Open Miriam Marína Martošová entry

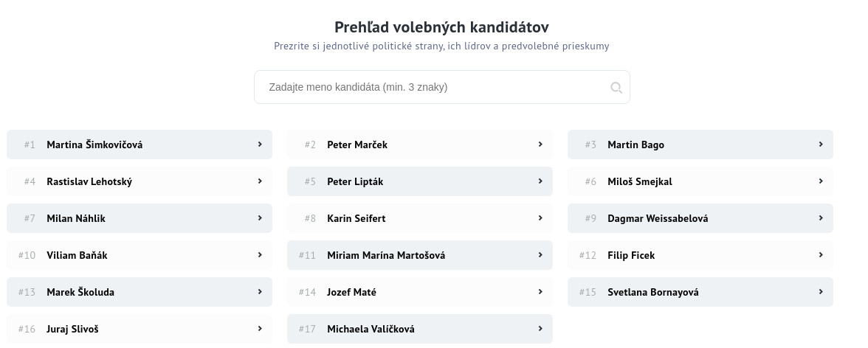pos(386,255)
